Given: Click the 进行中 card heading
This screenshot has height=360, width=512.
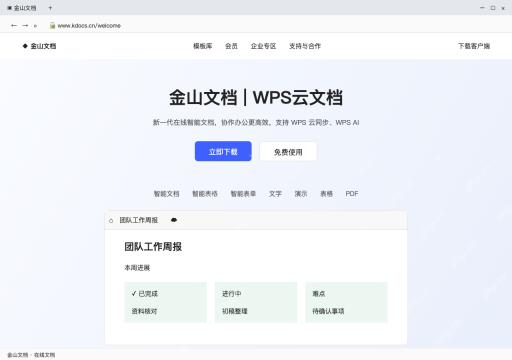Looking at the screenshot, I should 231,294.
